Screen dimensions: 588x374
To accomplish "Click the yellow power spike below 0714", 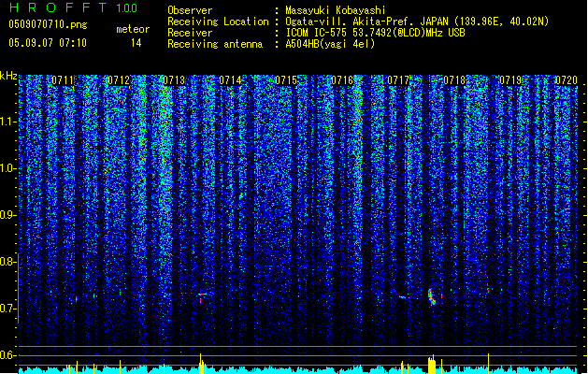I will (202, 364).
